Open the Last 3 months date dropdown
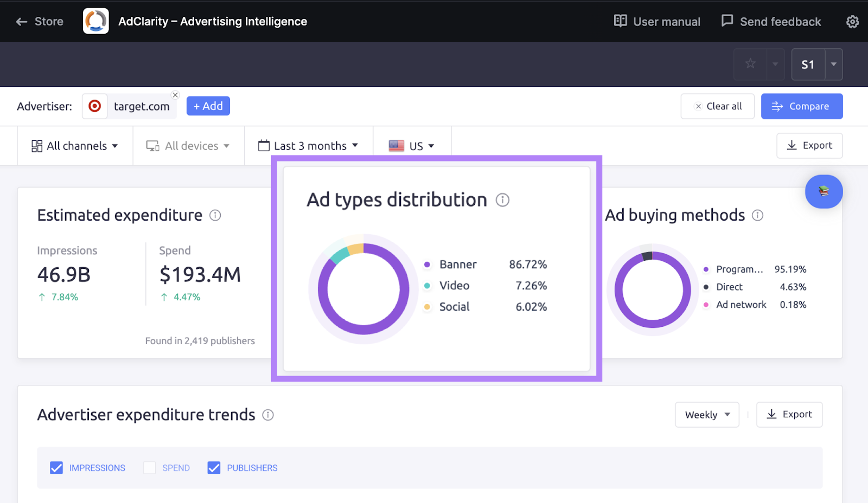 point(308,146)
